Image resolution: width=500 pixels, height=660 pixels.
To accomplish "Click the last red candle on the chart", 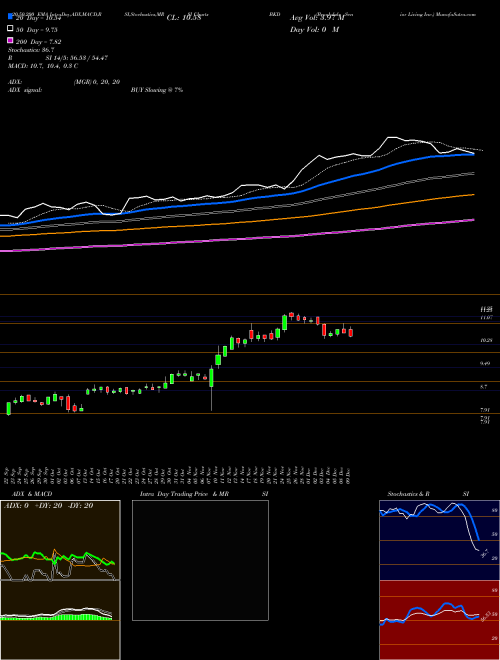I will (x=351, y=333).
